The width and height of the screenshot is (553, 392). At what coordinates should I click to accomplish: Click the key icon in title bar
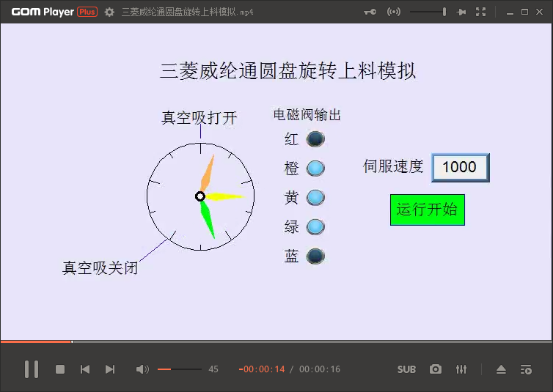point(370,12)
